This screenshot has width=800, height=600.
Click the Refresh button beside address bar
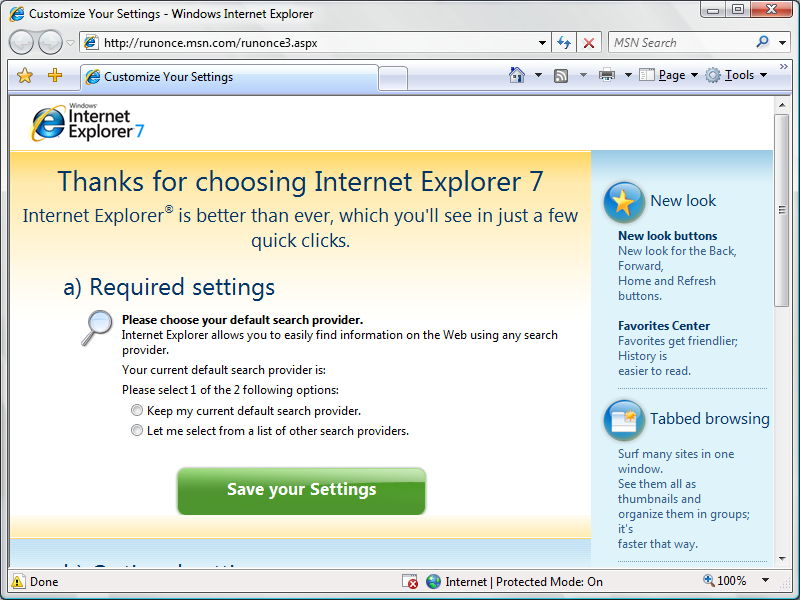pos(564,43)
